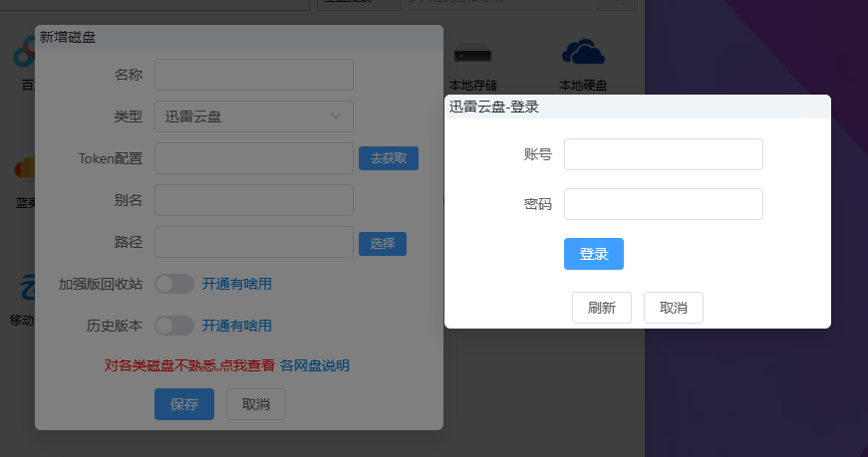The width and height of the screenshot is (868, 457).
Task: Click the 对各类磁盘不熟悉,点我查看 red text
Action: click(189, 365)
